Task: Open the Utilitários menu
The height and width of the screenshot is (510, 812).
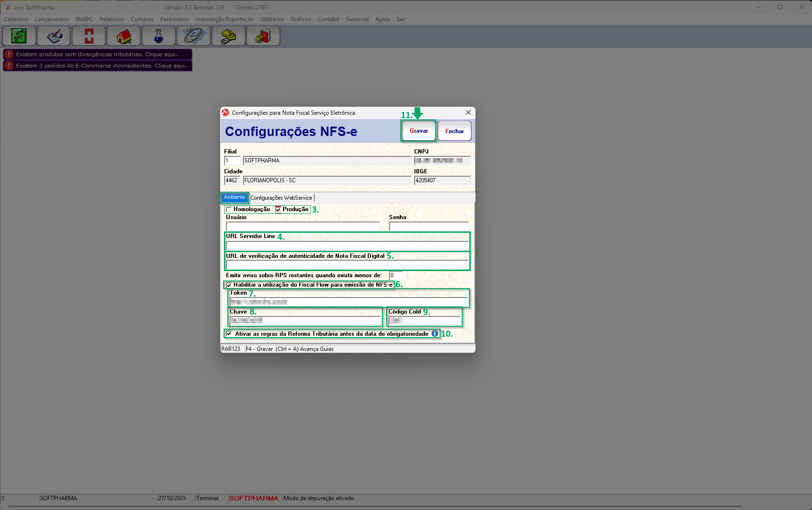Action: [x=272, y=19]
